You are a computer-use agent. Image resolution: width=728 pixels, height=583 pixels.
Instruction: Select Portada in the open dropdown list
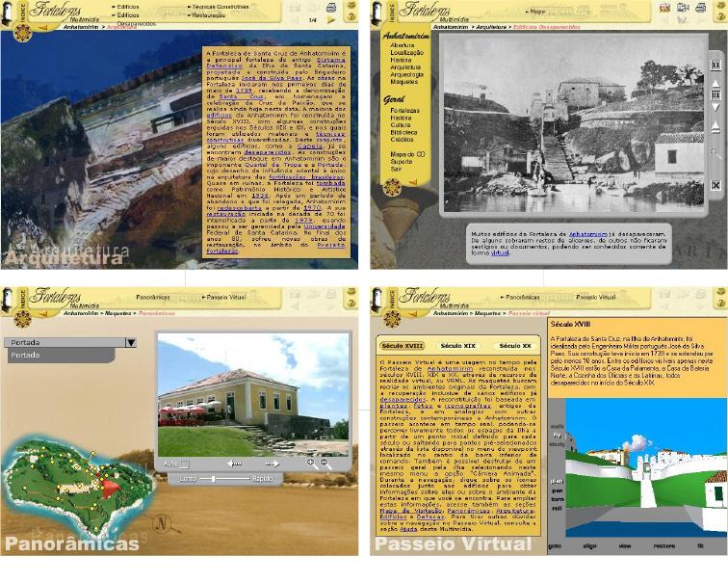(25, 356)
